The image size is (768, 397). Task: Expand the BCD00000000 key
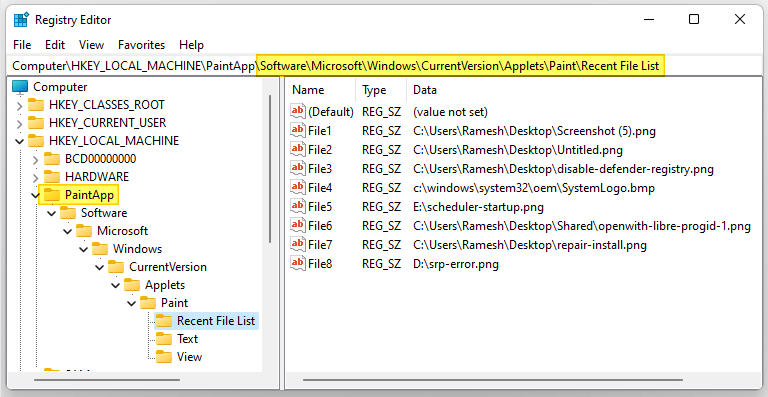35,160
